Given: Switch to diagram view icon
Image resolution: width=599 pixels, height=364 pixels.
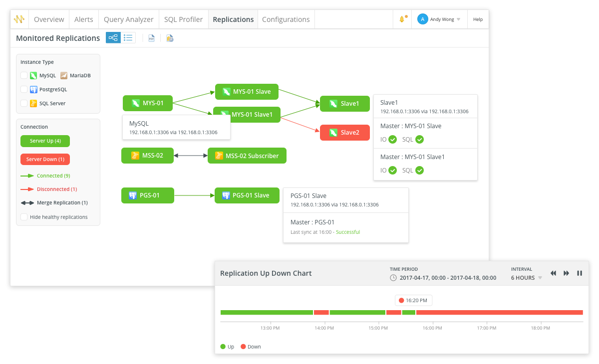Looking at the screenshot, I should [113, 38].
